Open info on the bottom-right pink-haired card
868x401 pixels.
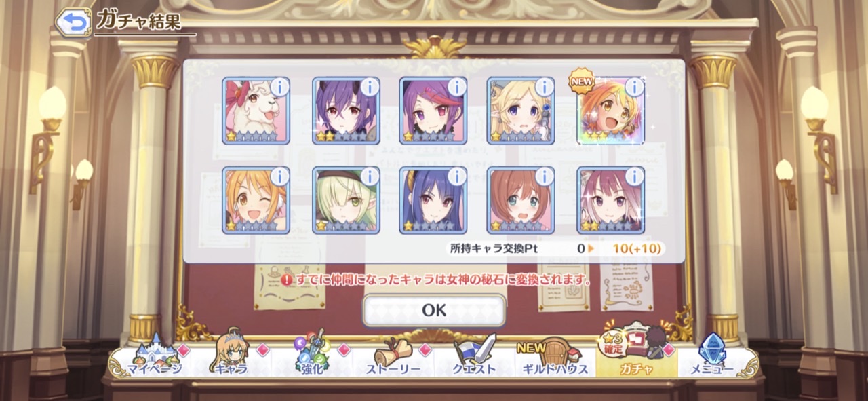click(x=635, y=176)
